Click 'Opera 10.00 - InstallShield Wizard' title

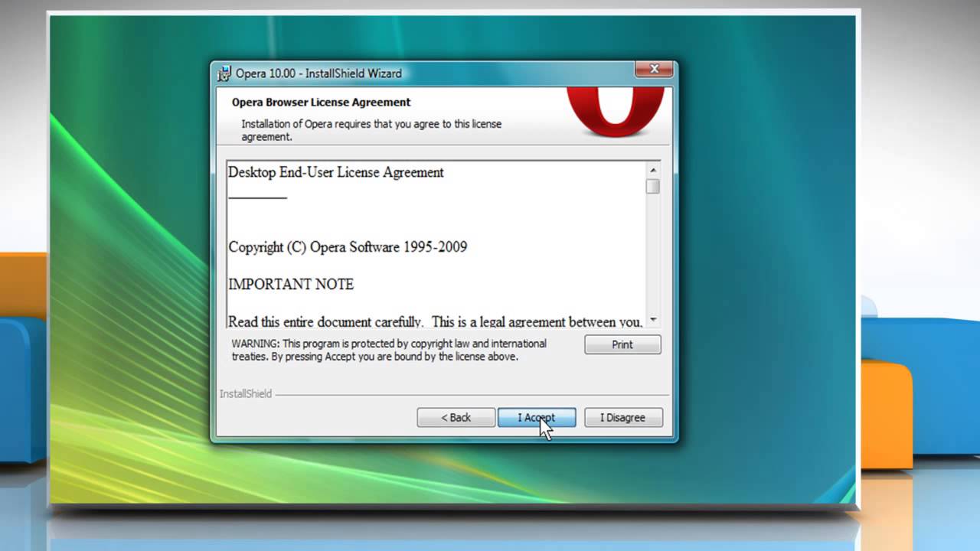[318, 73]
